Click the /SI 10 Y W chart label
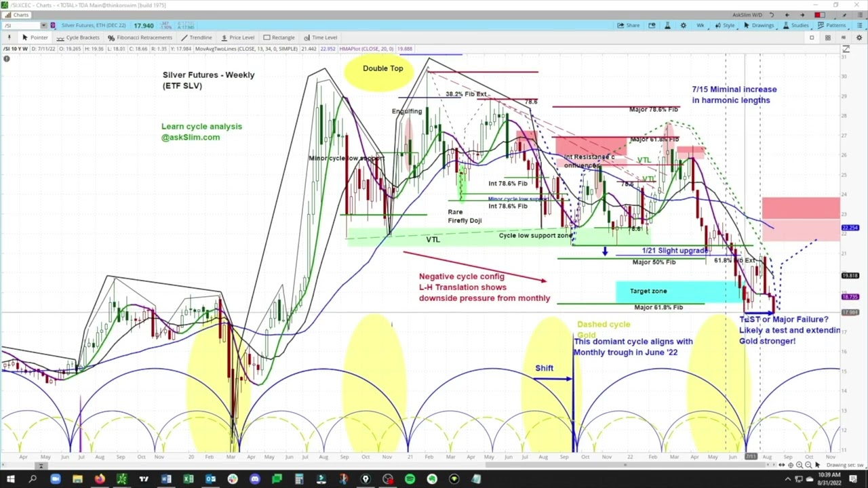Viewport: 868px width, 488px height. tap(15, 49)
